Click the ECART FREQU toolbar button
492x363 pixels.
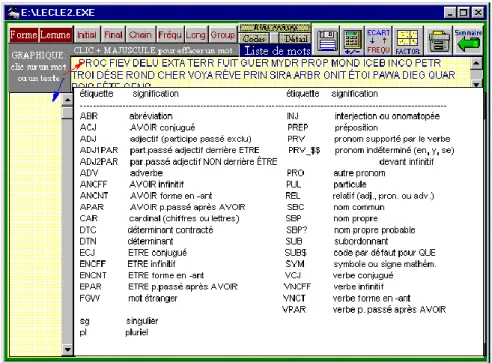click(x=378, y=41)
